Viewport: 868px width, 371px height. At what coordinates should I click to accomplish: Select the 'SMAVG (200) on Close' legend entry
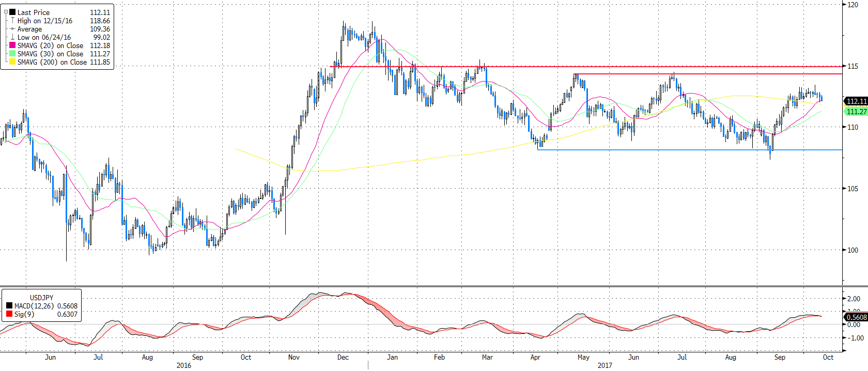(x=52, y=62)
